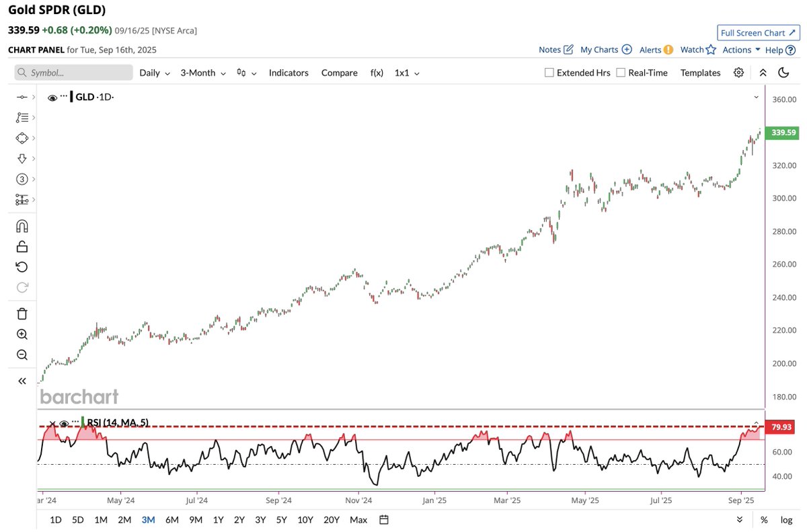Expand the trend line tool submenu arrow

click(33, 98)
